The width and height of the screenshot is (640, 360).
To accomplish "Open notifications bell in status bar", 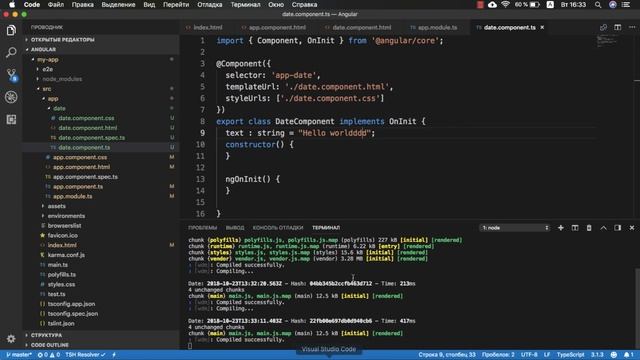I will pos(629,355).
